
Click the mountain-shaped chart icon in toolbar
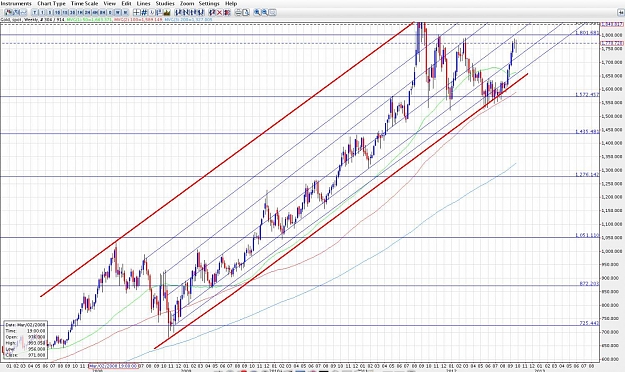(167, 13)
